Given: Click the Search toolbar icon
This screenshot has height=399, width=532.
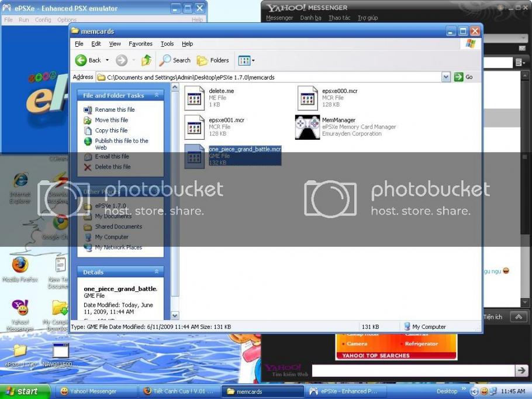Looking at the screenshot, I should coord(176,60).
